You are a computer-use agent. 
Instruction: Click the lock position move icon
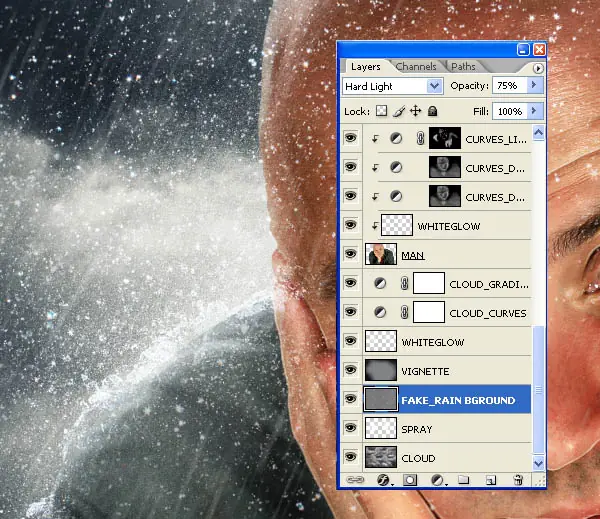pos(416,111)
